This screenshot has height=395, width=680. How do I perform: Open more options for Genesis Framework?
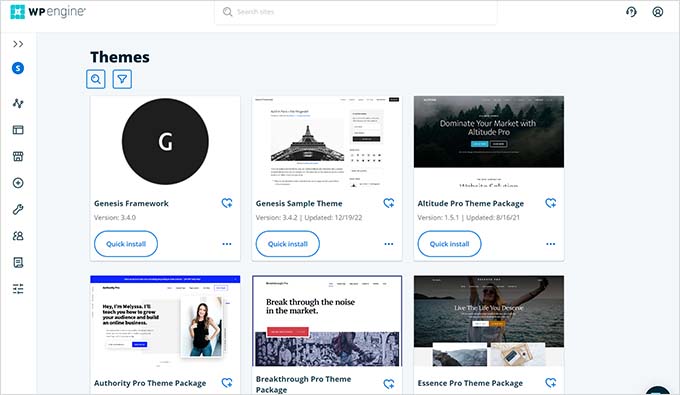[x=227, y=244]
